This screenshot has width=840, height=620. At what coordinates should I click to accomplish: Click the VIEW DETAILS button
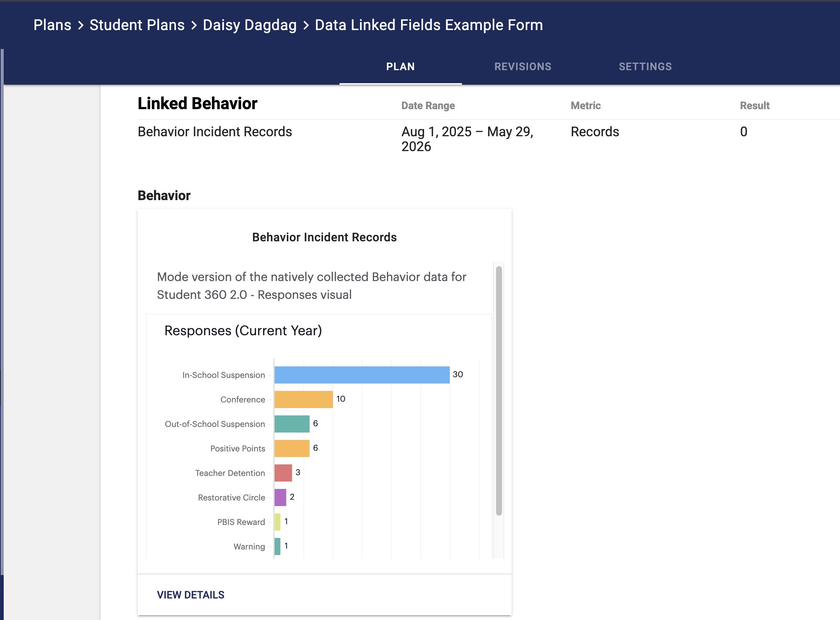(190, 595)
